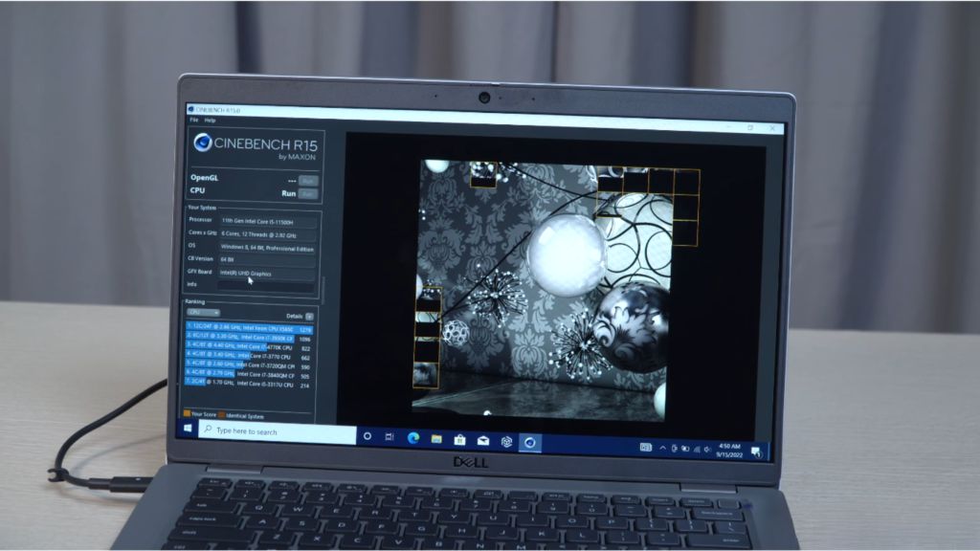Open the notification center icon
Screen dimensions: 980x551
pos(756,452)
